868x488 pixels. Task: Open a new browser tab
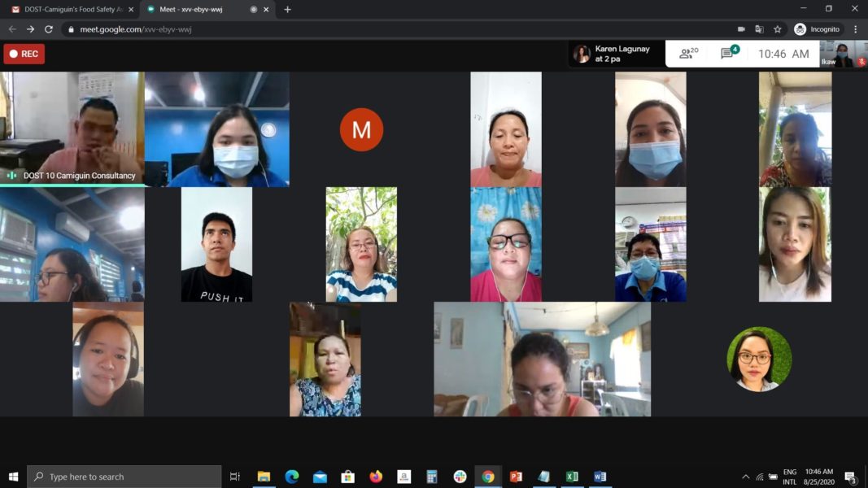click(x=287, y=10)
